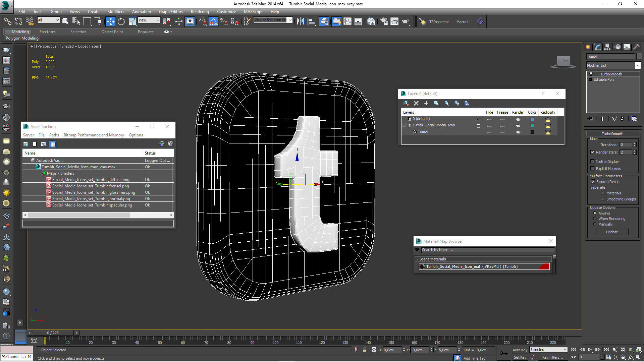644x362 pixels.
Task: Click the TSInspector toolbar button
Action: (439, 22)
